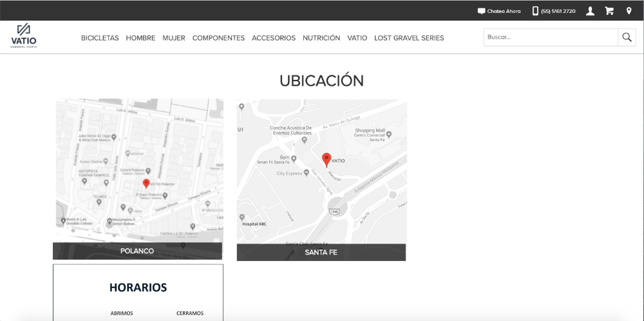Click red VATIO Santa Fe map marker
Viewport: 644px width, 321px height.
(x=327, y=159)
